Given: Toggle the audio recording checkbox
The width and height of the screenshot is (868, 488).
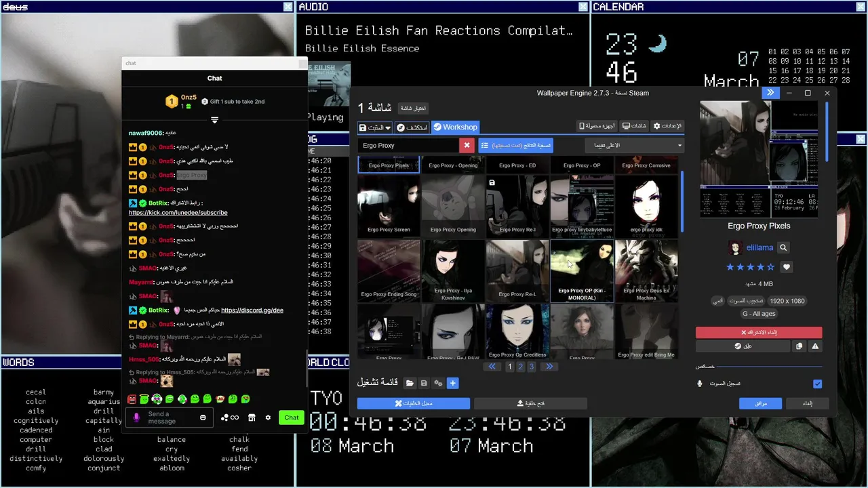Looking at the screenshot, I should pyautogui.click(x=817, y=384).
